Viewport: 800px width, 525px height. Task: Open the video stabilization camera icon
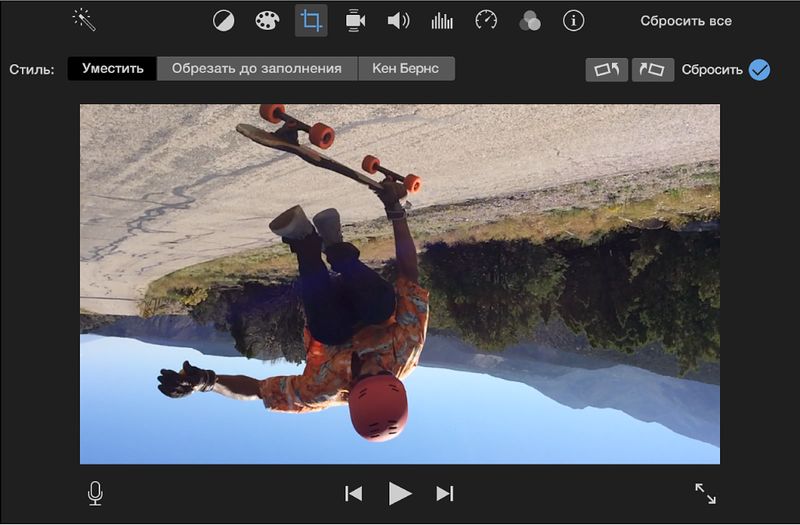(x=354, y=20)
